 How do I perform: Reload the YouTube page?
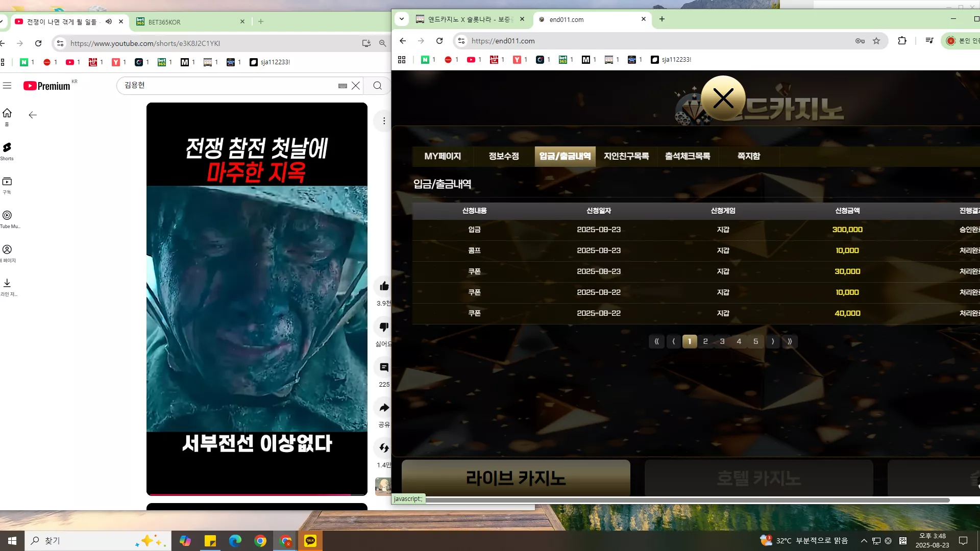point(38,43)
